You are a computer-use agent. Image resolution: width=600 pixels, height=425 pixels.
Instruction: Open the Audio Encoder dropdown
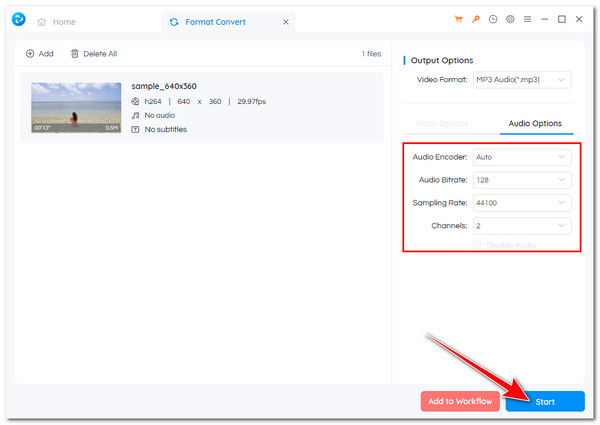click(x=520, y=157)
